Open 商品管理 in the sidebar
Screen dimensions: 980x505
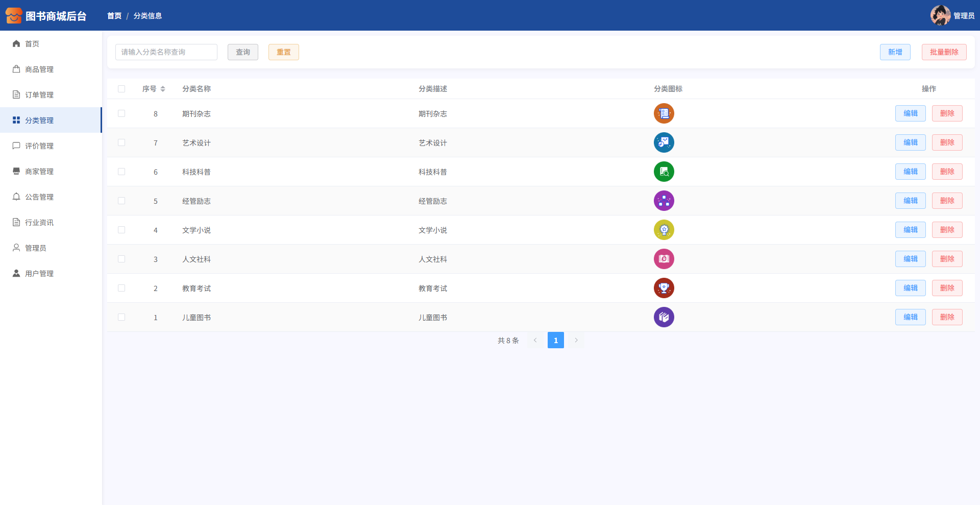[x=39, y=69]
